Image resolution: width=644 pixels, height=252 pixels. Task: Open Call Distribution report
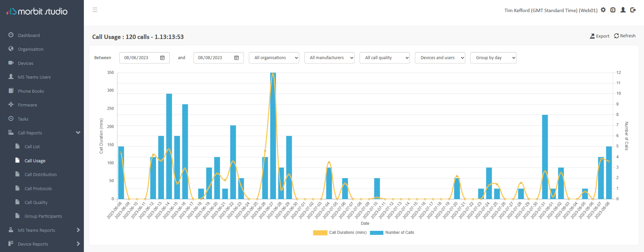[x=41, y=174]
